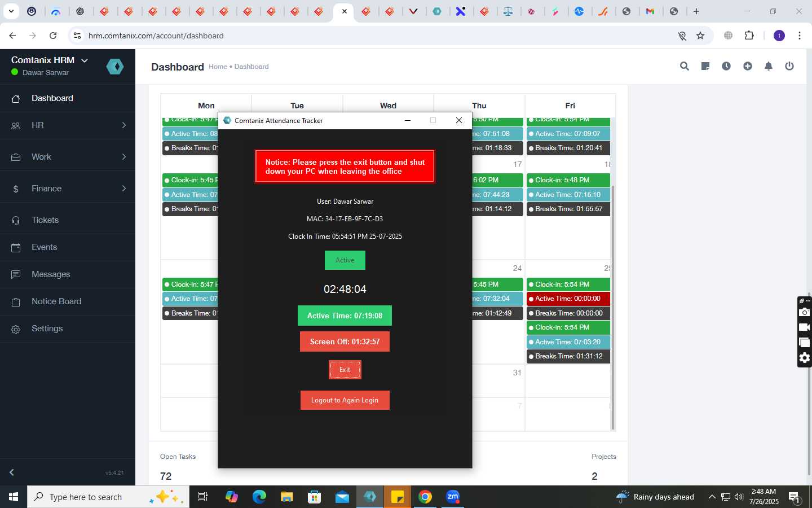Click the Comtanix hexagon logo in sidebar
The height and width of the screenshot is (508, 812).
(x=115, y=67)
